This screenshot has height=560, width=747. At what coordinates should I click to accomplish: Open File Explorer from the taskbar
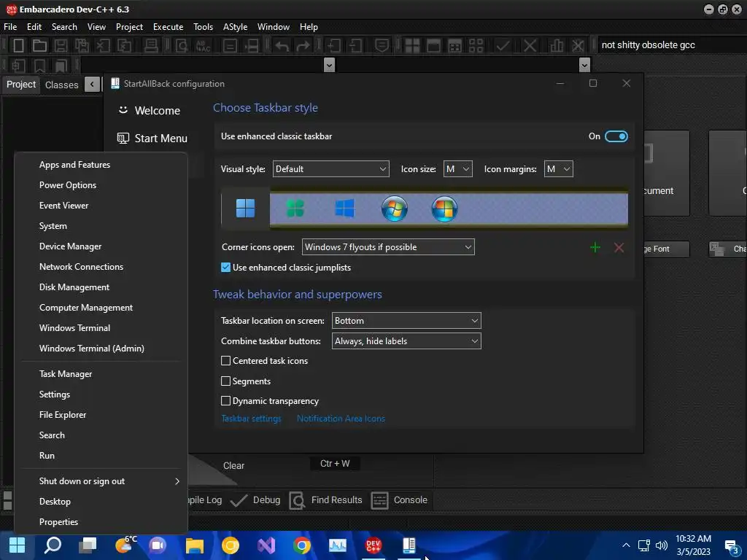(x=194, y=545)
